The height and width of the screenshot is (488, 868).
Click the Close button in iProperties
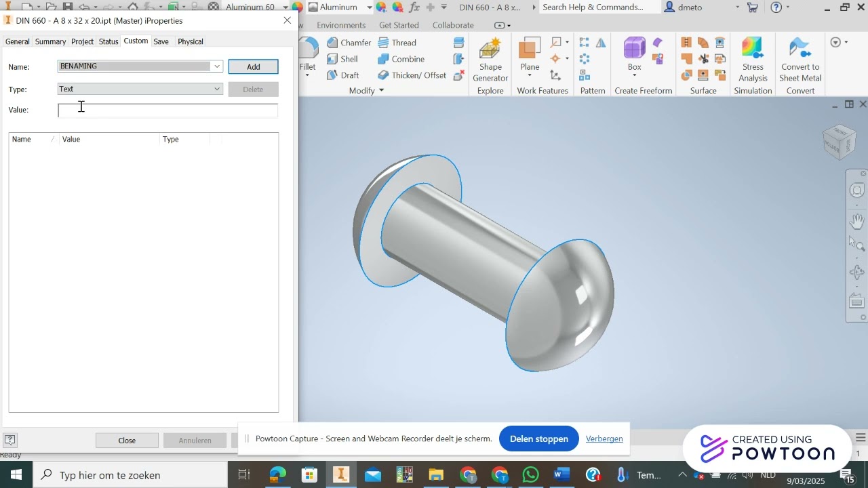point(127,441)
